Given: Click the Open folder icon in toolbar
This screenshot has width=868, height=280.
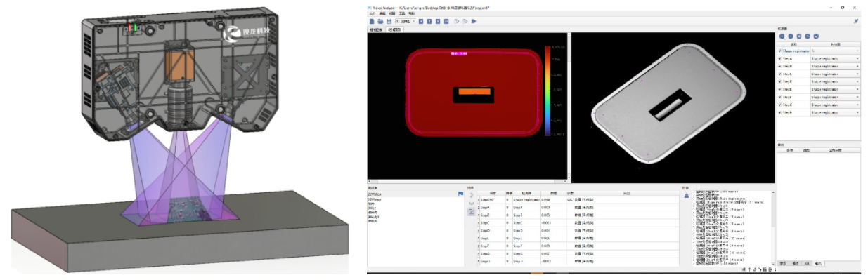Looking at the screenshot, I should point(381,21).
